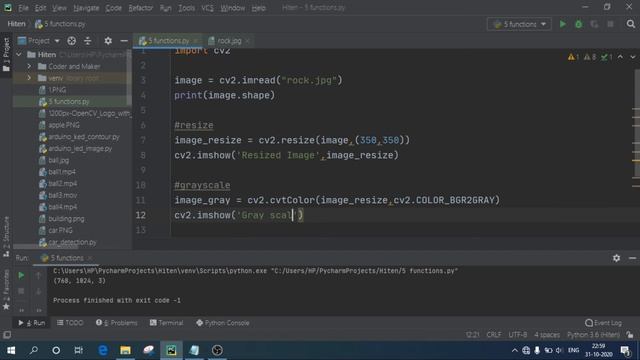Image resolution: width=640 pixels, height=360 pixels.
Task: Rerun 5 functions from Run panel
Action: pos(21,276)
